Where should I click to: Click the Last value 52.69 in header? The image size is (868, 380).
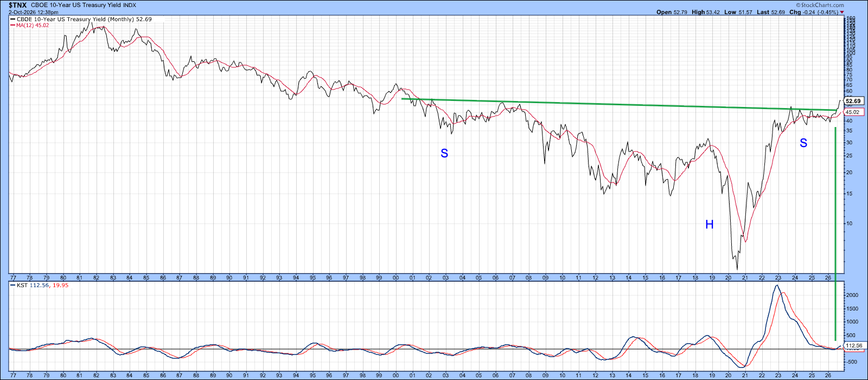[x=778, y=12]
